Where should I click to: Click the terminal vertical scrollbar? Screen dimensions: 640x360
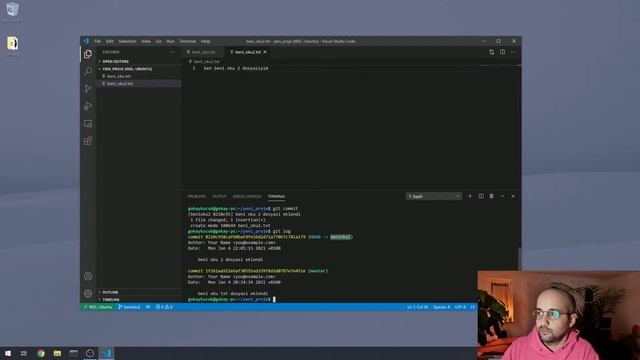[519, 258]
